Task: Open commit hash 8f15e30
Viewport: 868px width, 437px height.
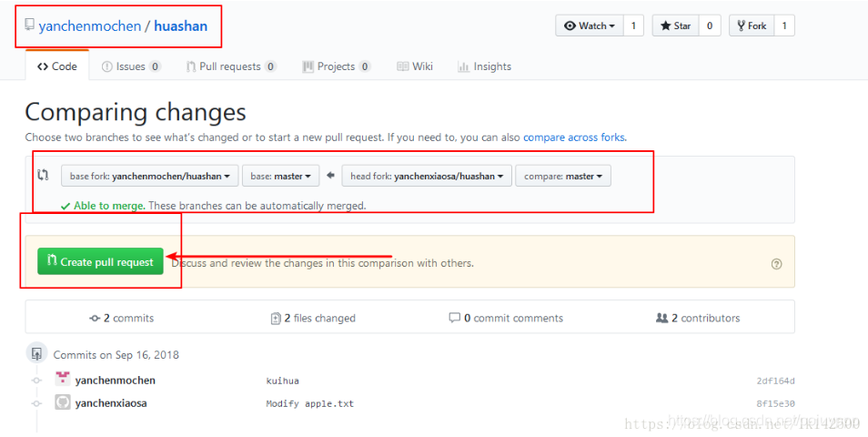Action: point(775,403)
